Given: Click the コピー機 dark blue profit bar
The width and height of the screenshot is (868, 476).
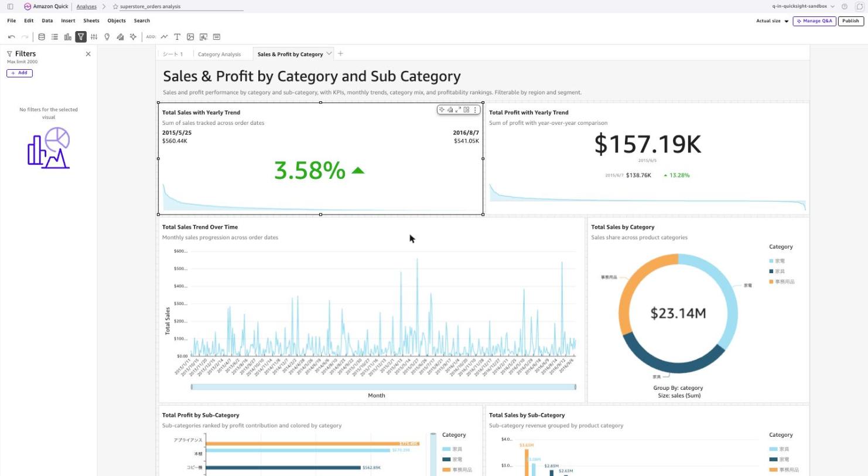Looking at the screenshot, I should [283, 468].
